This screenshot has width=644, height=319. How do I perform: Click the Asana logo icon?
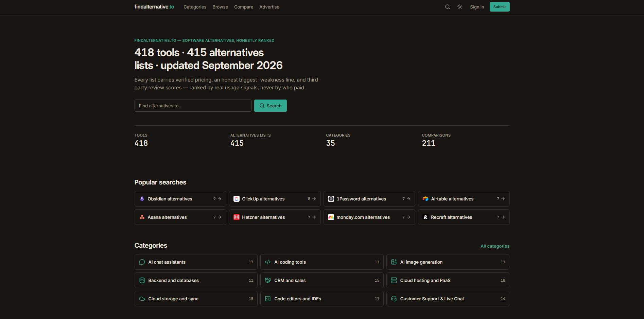tap(142, 217)
